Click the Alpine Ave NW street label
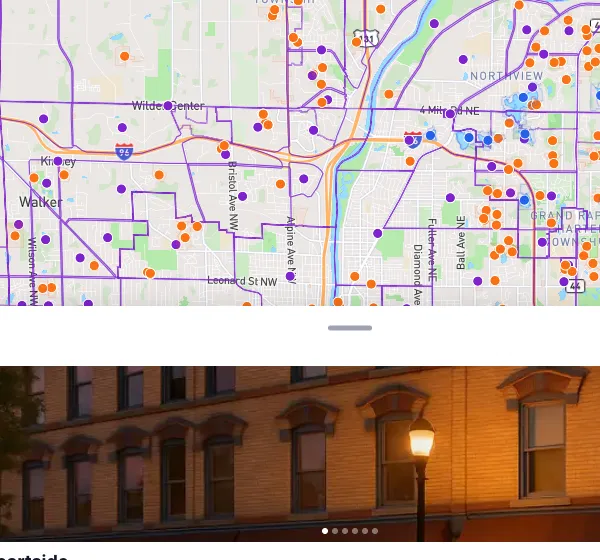Viewport: 600px width, 560px height. 291,250
